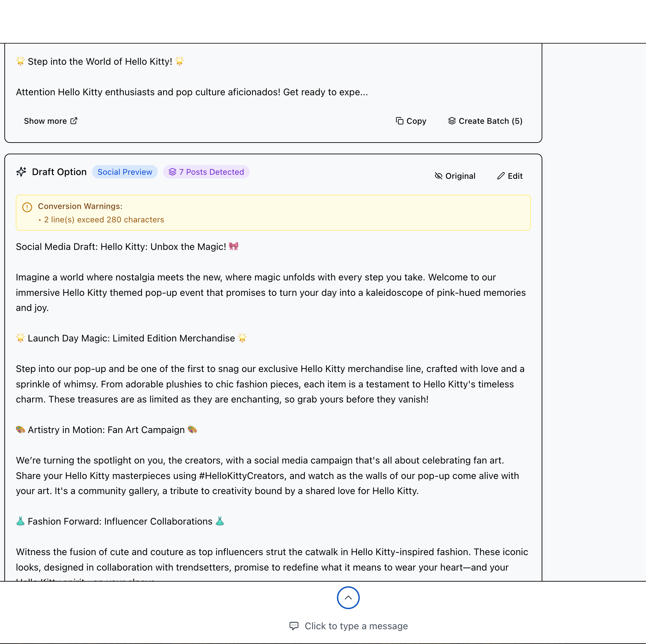646x644 pixels.
Task: Click the Fashion Forward heading line
Action: (120, 521)
